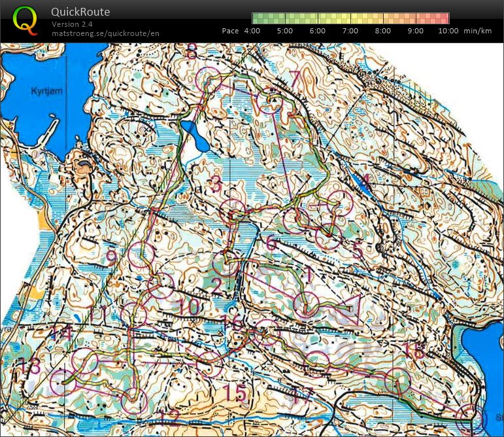Click the 7:00 pace label
Screen dimensions: 504x437
350,31
